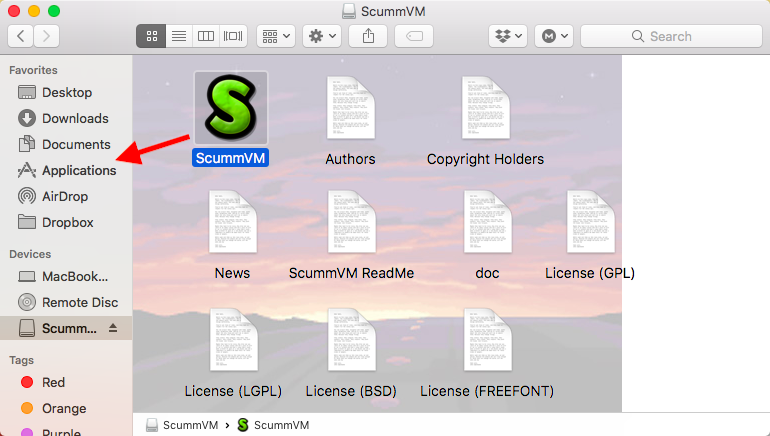Switch to list view
Image resolution: width=770 pixels, height=436 pixels.
(179, 36)
